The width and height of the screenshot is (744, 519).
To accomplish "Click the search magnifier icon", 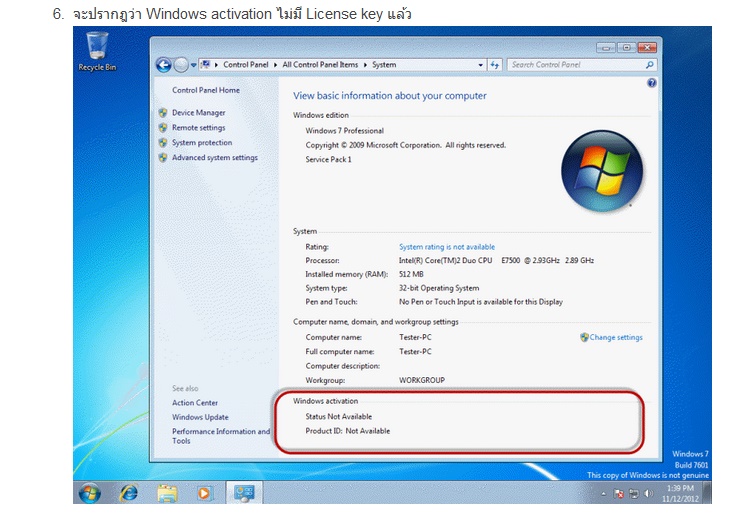I will [x=650, y=65].
